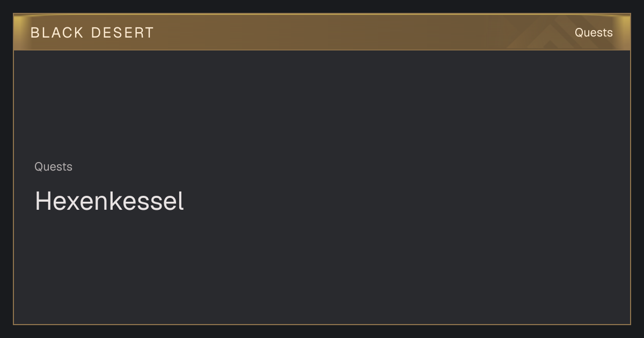Viewport: 644px width, 338px height.
Task: Click the letter H in Hexenkessel
Action: click(x=42, y=201)
